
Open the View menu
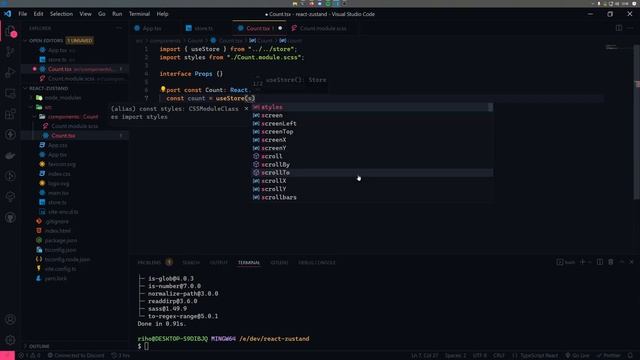[85, 14]
